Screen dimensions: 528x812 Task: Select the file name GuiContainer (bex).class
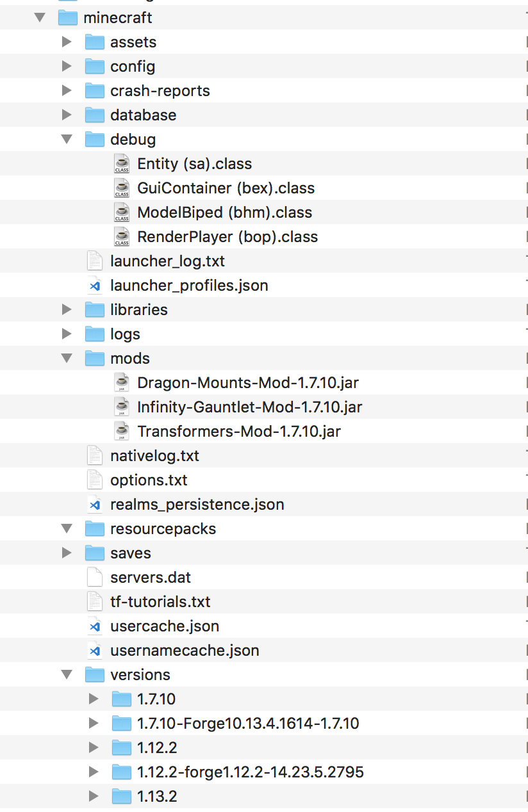point(226,188)
